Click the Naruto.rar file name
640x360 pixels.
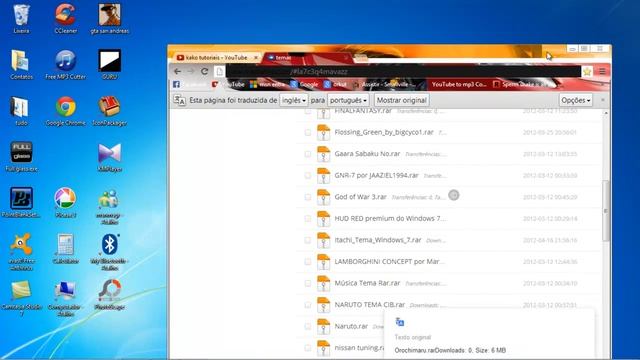tap(351, 327)
